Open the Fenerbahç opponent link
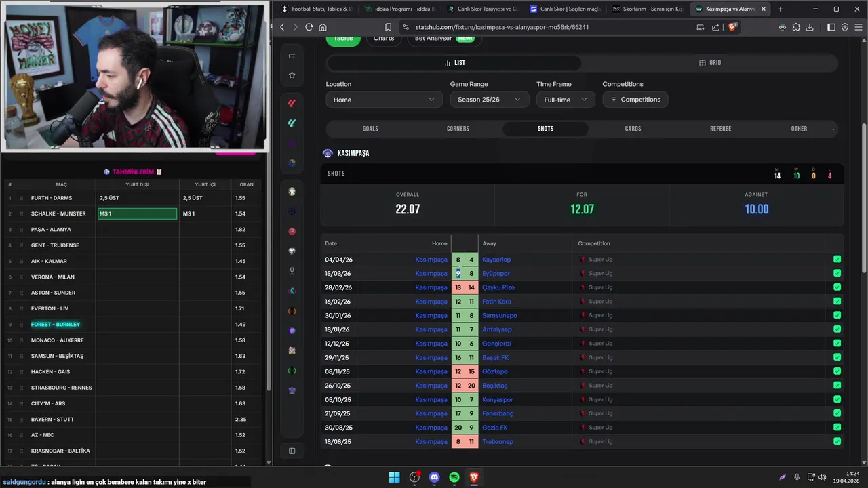Viewport: 868px width, 488px height. (498, 413)
